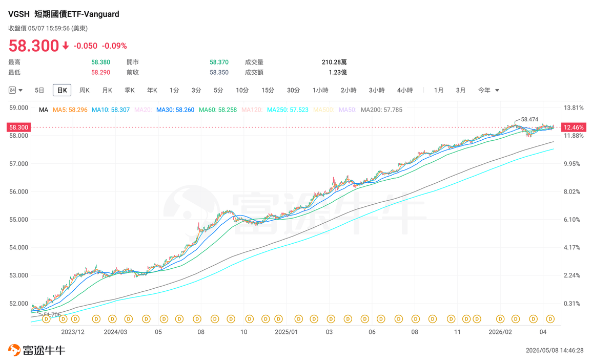Image resolution: width=592 pixels, height=364 pixels.
Task: Select the 年K yearly view
Action: tap(152, 90)
